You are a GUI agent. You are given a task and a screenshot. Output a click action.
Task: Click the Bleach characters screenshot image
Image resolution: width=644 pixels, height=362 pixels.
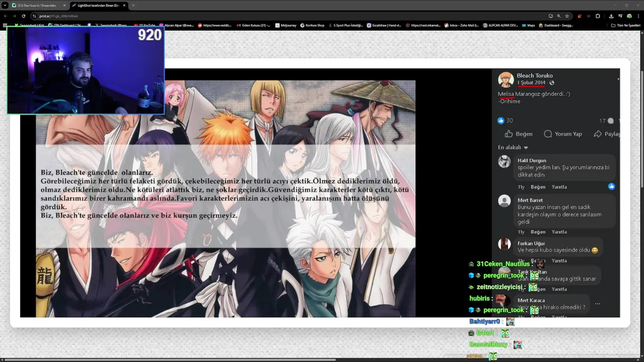(225, 199)
